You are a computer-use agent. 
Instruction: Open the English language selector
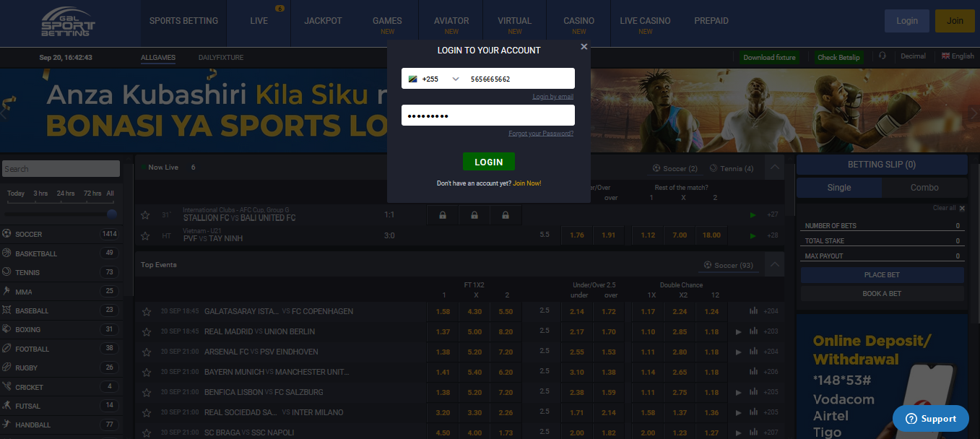click(958, 56)
